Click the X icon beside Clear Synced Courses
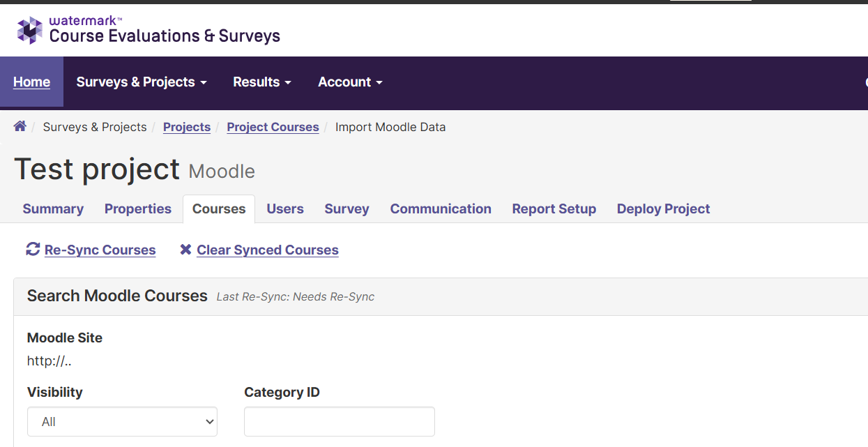The image size is (868, 447). pos(185,249)
